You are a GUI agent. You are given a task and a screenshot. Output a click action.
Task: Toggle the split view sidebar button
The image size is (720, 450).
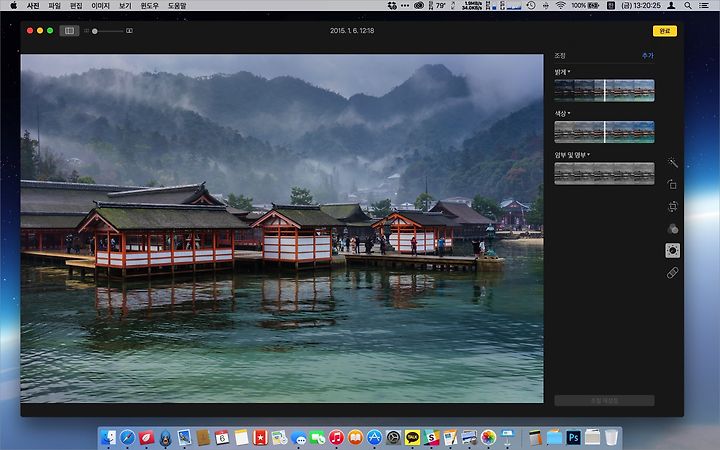[69, 31]
